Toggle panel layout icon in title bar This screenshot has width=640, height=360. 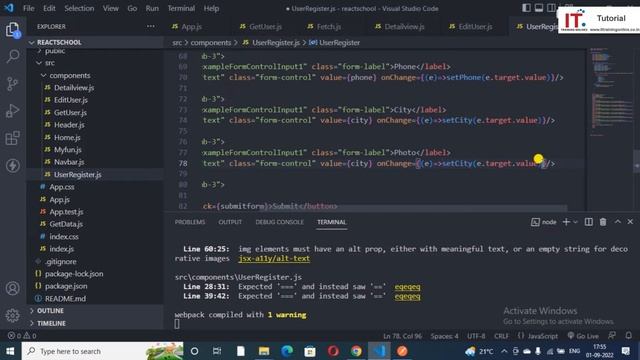(x=539, y=8)
